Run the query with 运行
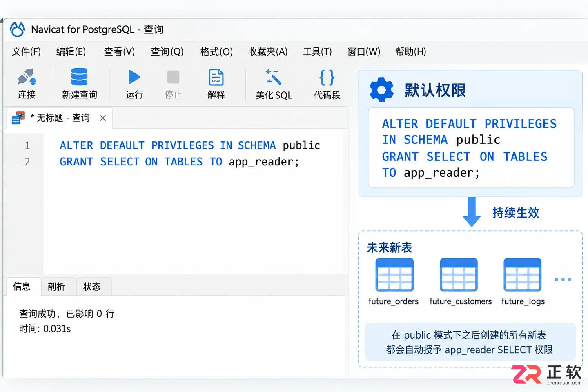 134,84
